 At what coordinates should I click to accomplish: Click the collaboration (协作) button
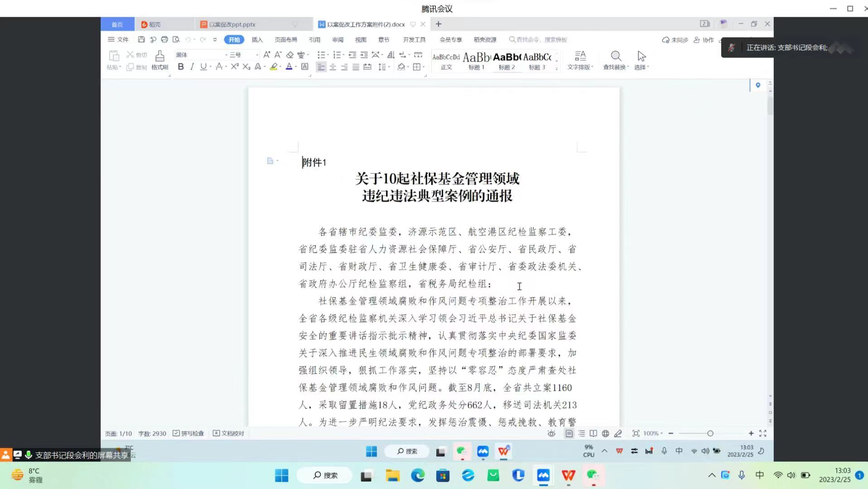click(x=704, y=40)
